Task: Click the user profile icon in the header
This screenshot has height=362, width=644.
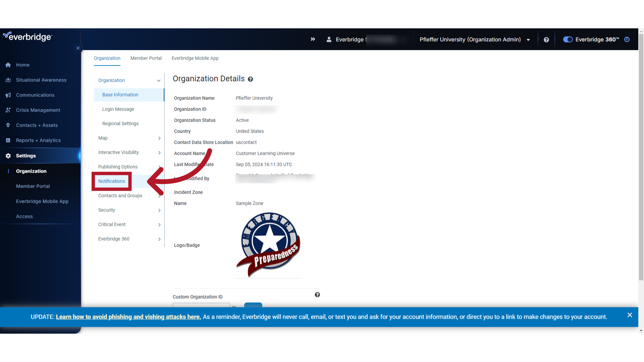Action: pyautogui.click(x=329, y=39)
